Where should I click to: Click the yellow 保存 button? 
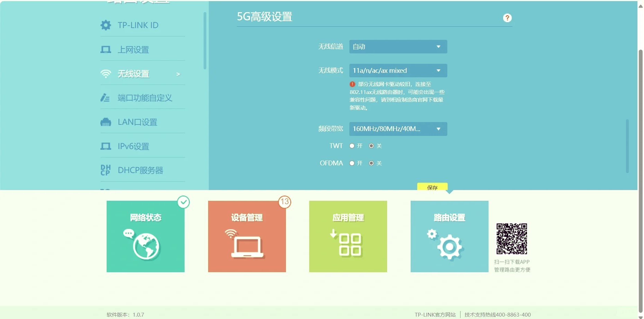[x=432, y=187]
